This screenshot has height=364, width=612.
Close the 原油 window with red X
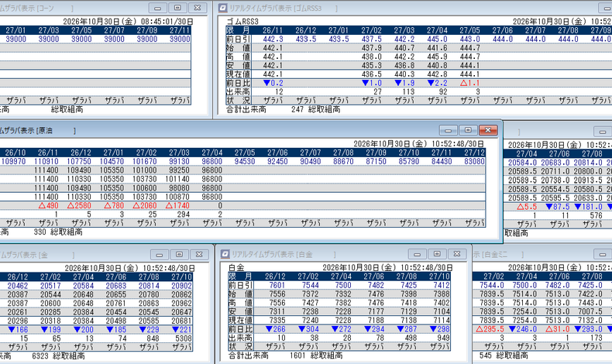(488, 130)
